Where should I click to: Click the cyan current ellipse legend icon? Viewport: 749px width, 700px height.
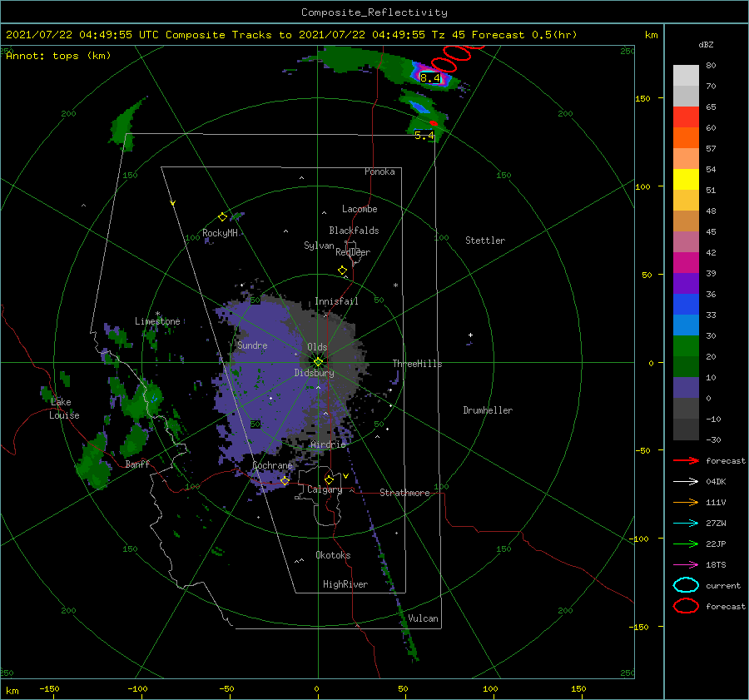pyautogui.click(x=686, y=585)
